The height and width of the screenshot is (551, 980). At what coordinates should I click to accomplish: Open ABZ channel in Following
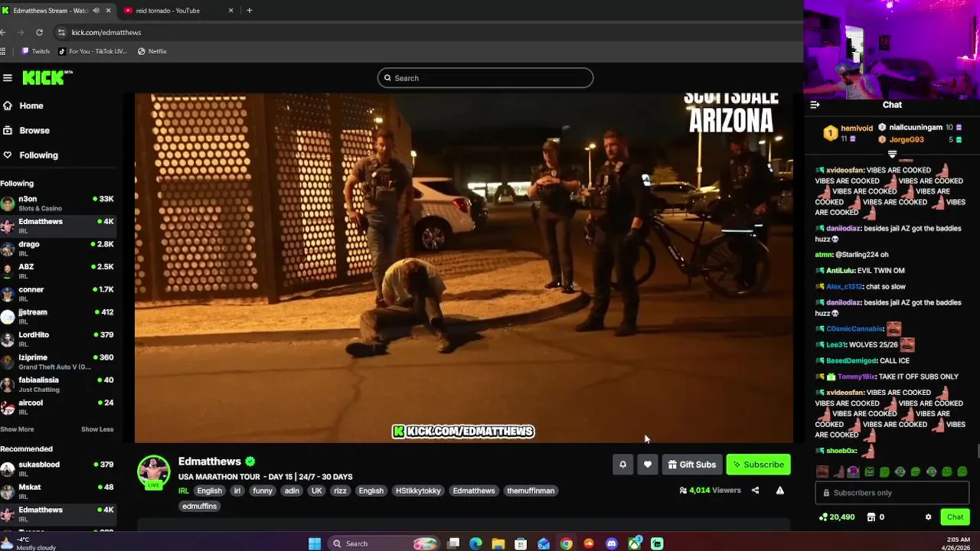pyautogui.click(x=58, y=271)
